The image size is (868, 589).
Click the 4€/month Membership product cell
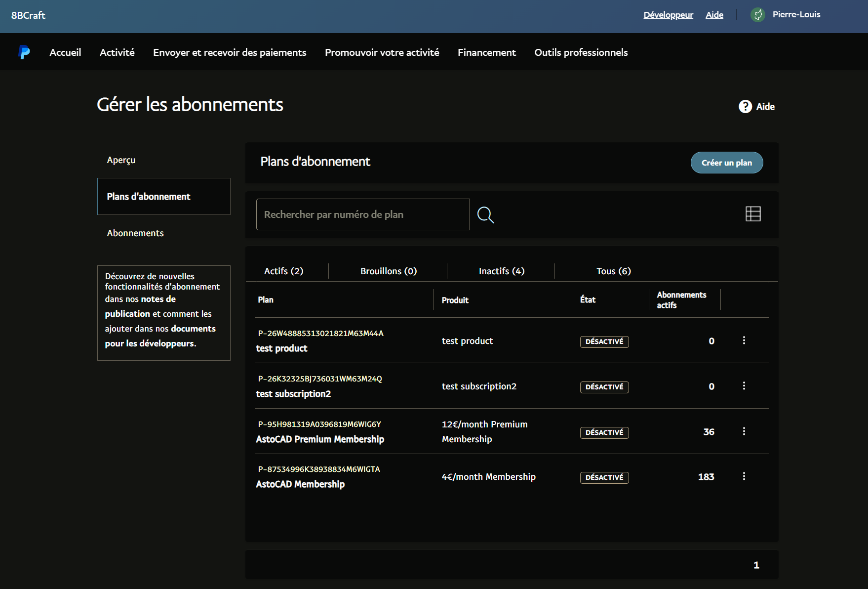[x=489, y=477]
